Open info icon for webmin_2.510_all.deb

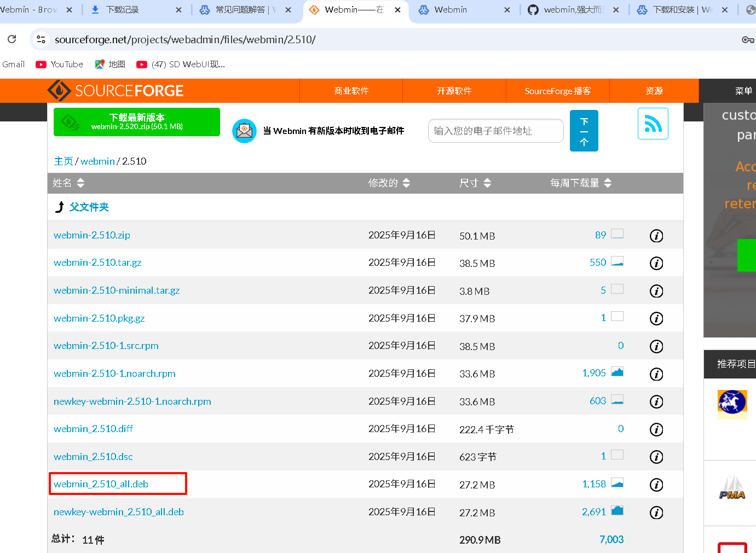coord(656,485)
